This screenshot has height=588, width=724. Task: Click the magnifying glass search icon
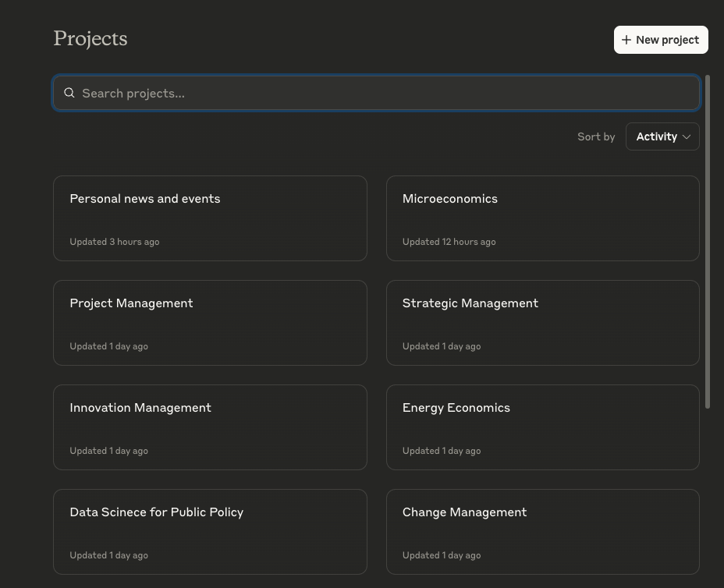[69, 93]
